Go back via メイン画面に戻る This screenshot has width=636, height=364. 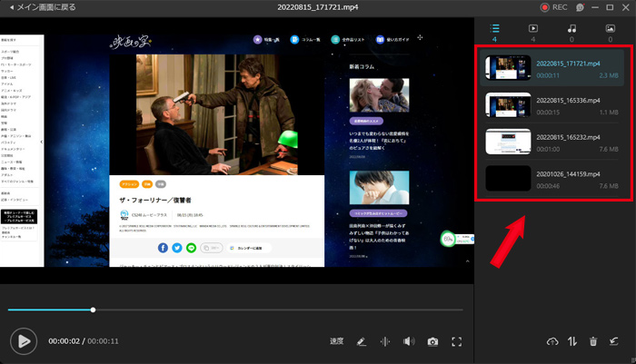tap(43, 7)
